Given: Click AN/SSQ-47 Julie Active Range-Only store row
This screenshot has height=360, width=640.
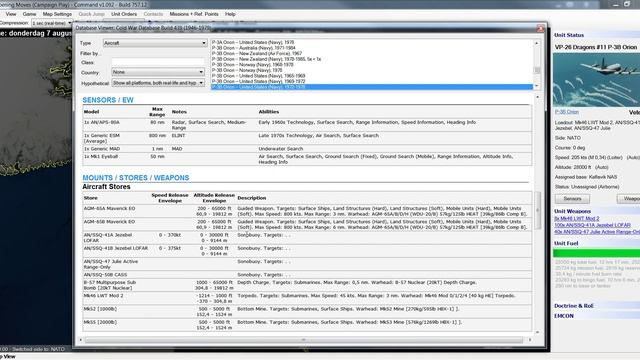Looking at the screenshot, I should pyautogui.click(x=307, y=264).
